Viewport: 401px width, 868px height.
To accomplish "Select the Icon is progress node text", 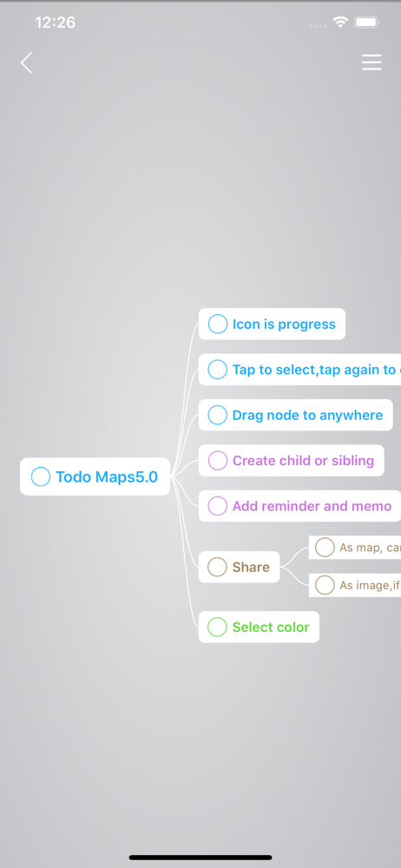I will [x=284, y=325].
